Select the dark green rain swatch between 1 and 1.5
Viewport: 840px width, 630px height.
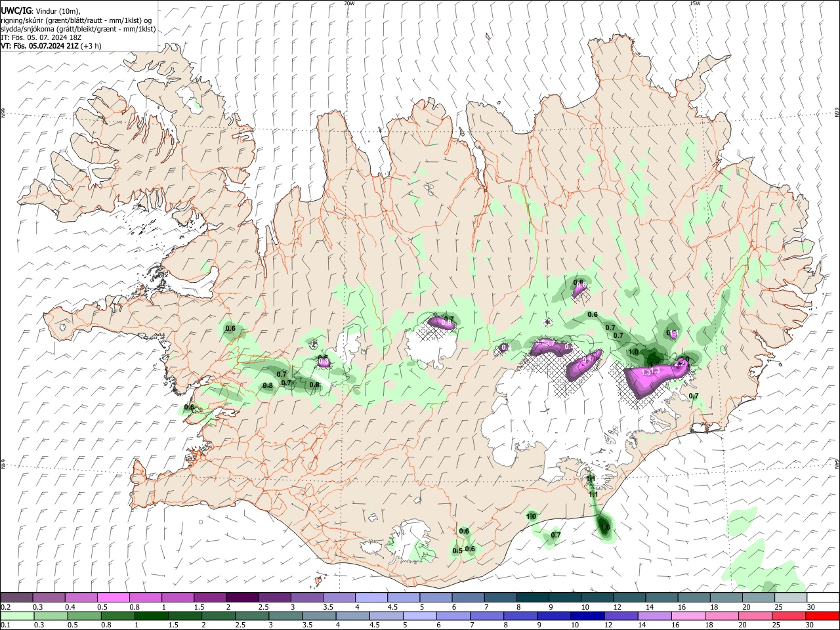click(x=151, y=616)
